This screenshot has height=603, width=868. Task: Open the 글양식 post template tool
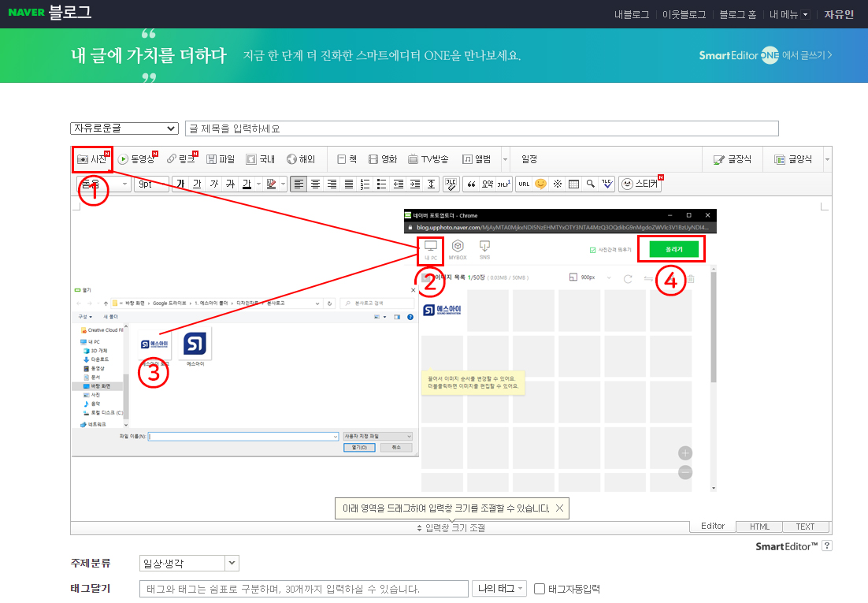tap(792, 159)
